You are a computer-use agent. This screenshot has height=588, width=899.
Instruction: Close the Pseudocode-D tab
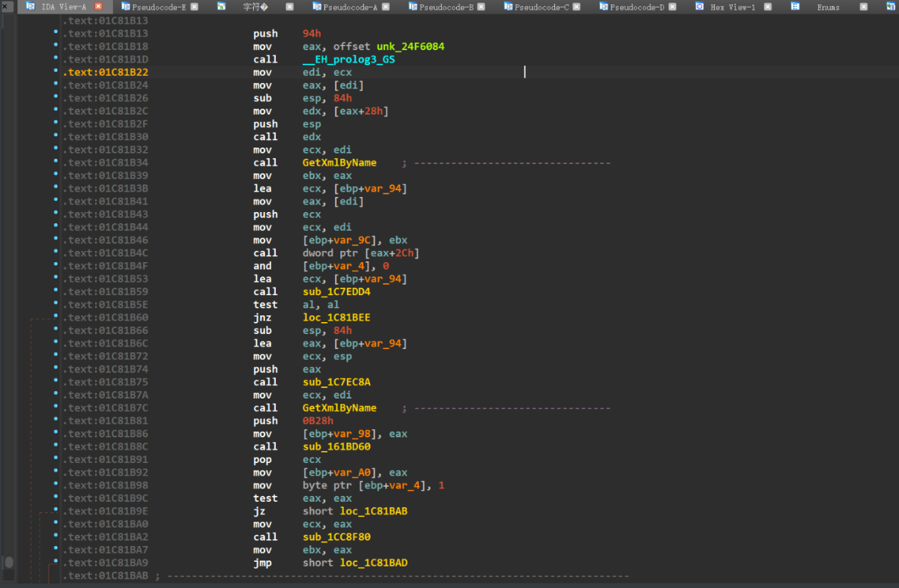[671, 6]
